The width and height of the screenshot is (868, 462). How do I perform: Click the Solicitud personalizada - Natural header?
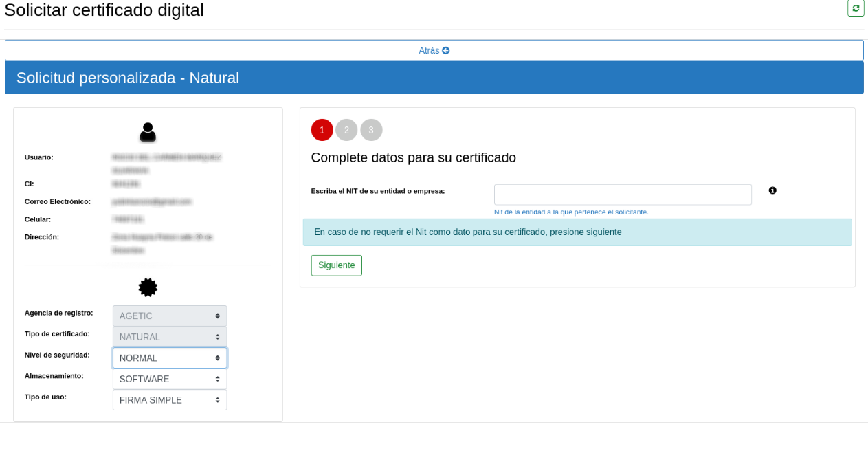(x=128, y=78)
